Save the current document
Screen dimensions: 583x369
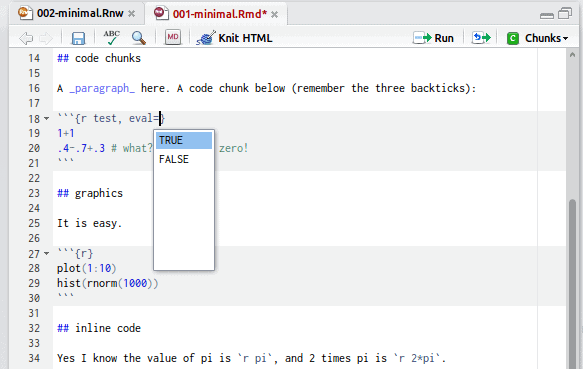coord(78,38)
